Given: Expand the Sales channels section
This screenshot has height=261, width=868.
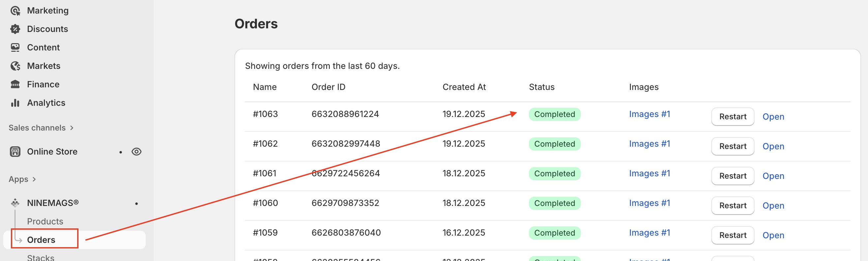Looking at the screenshot, I should point(41,128).
